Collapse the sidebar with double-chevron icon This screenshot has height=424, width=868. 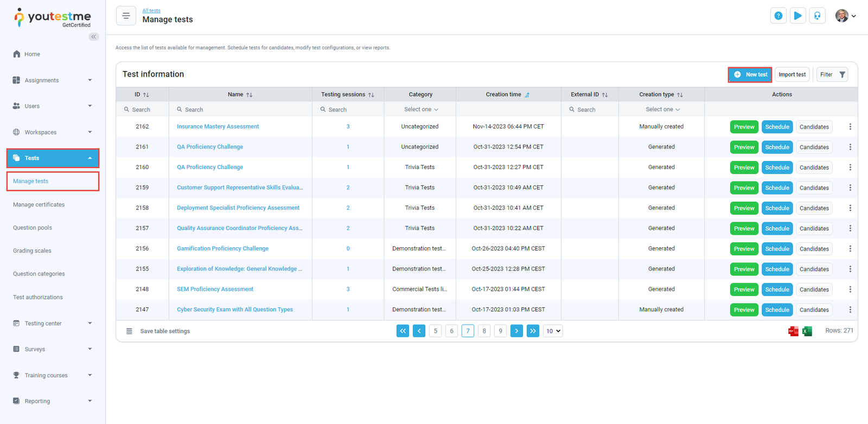point(94,37)
